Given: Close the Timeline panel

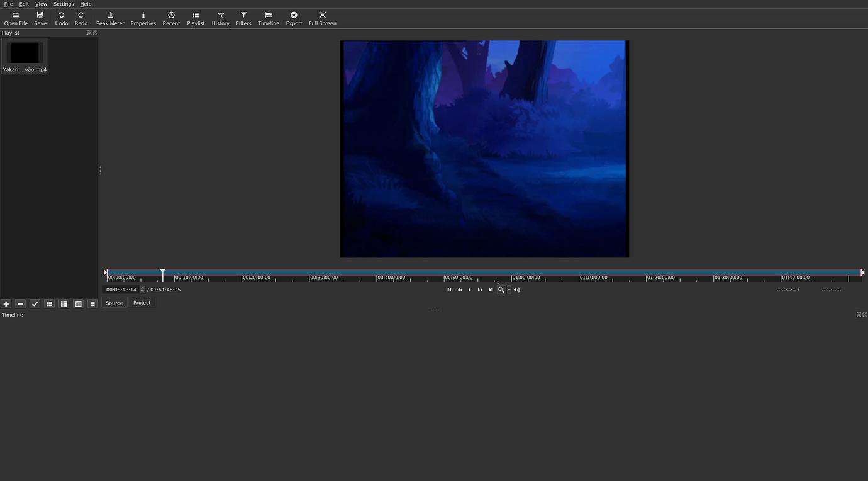Looking at the screenshot, I should click(x=864, y=315).
